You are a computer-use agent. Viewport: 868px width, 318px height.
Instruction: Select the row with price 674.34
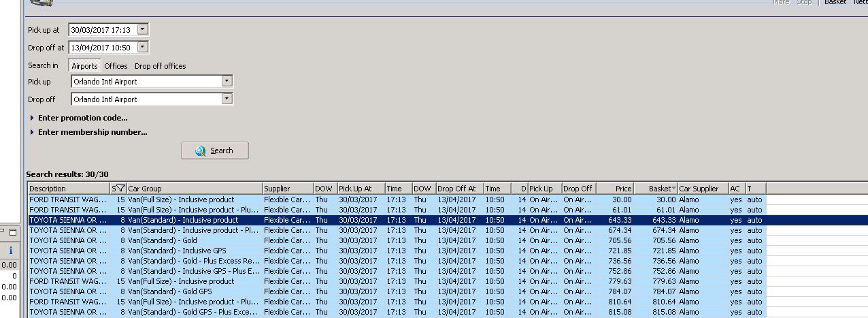click(397, 230)
